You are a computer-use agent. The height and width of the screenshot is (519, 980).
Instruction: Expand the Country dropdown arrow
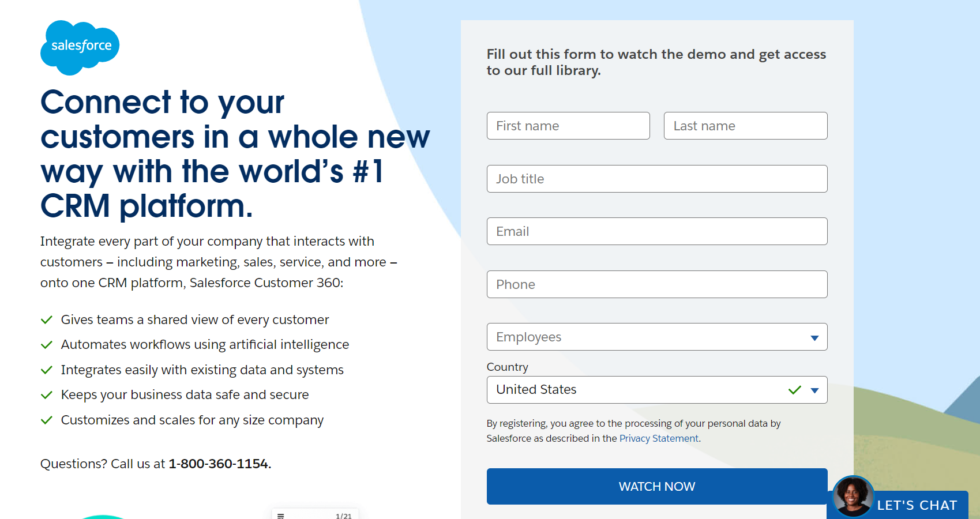coord(814,390)
